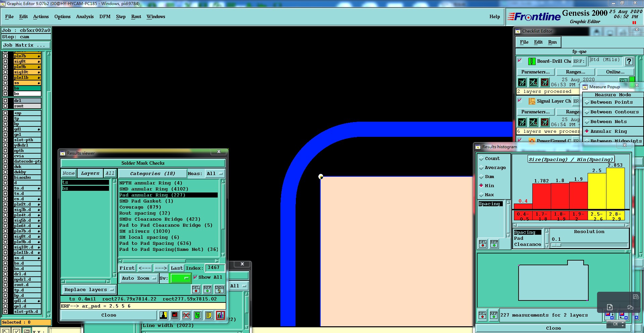The image size is (644, 333).
Task: Select SMD annular Ring (4102) category
Action: [x=154, y=189]
